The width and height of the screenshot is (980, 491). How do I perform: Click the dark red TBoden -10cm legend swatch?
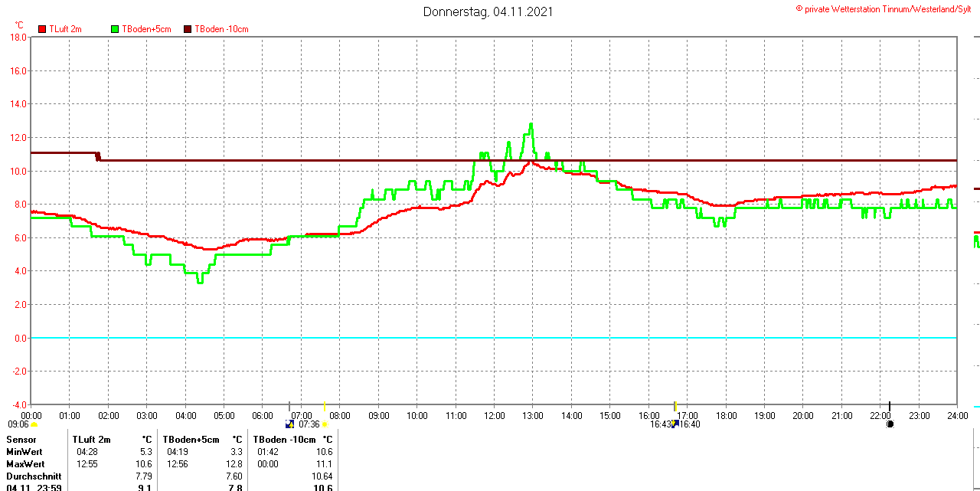[188, 29]
